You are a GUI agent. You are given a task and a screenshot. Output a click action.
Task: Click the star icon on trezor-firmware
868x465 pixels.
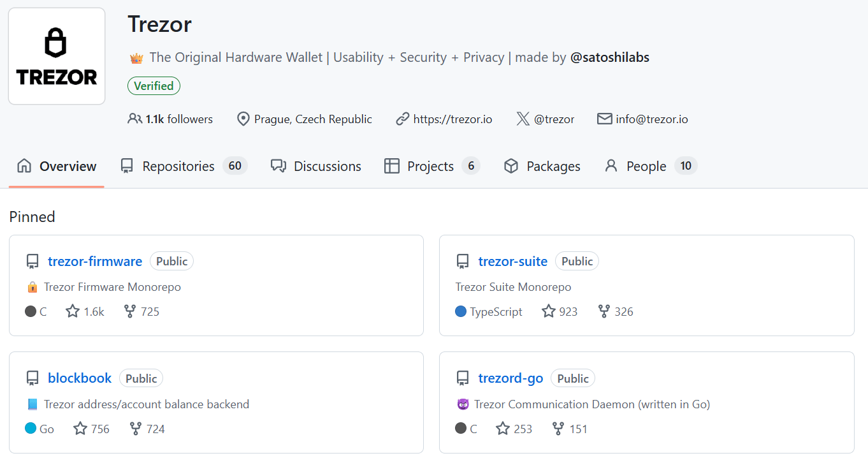pos(73,311)
